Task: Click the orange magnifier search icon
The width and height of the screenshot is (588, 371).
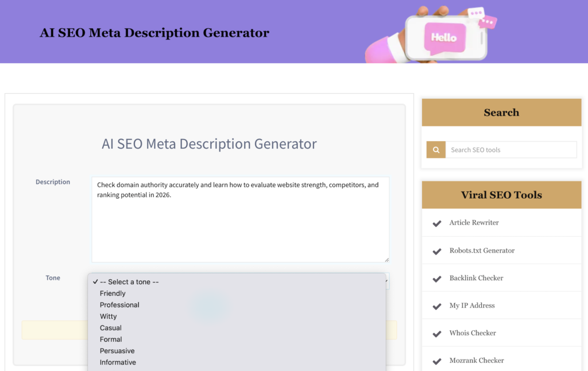Action: click(x=436, y=149)
